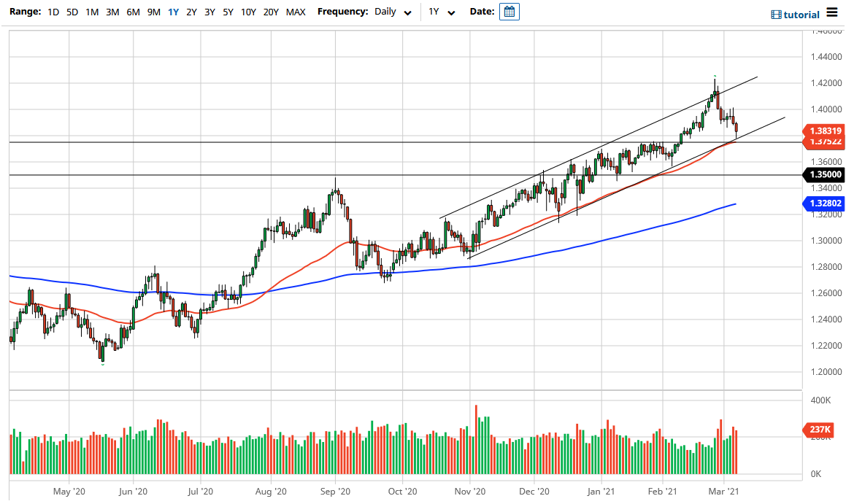Select the MAX range option
The image size is (846, 504).
coord(296,12)
